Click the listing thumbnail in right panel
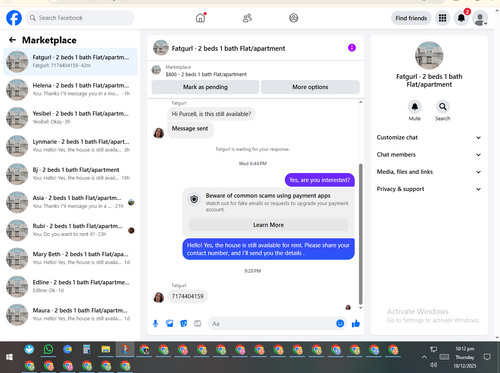 pos(429,55)
